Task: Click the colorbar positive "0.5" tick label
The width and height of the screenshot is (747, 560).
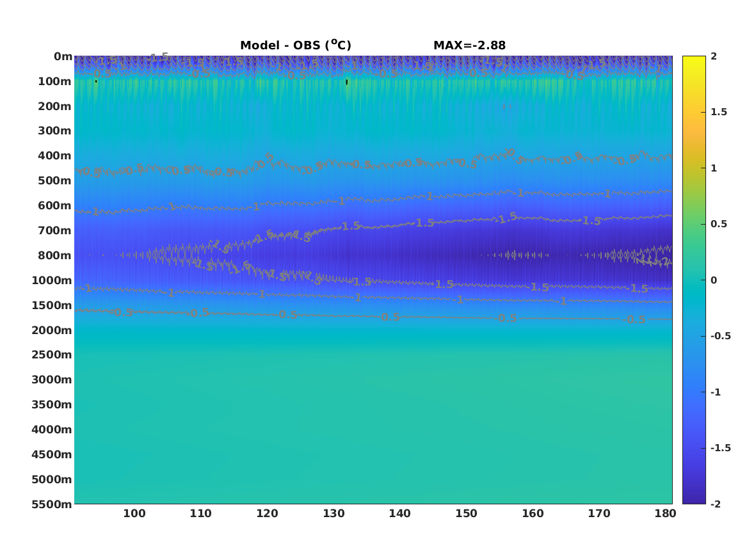Action: (719, 224)
